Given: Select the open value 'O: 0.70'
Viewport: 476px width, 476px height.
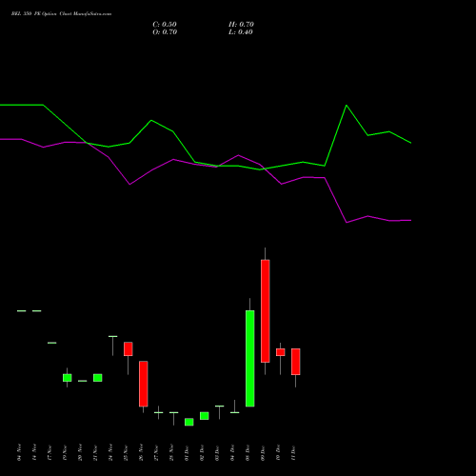Looking at the screenshot, I should [165, 32].
